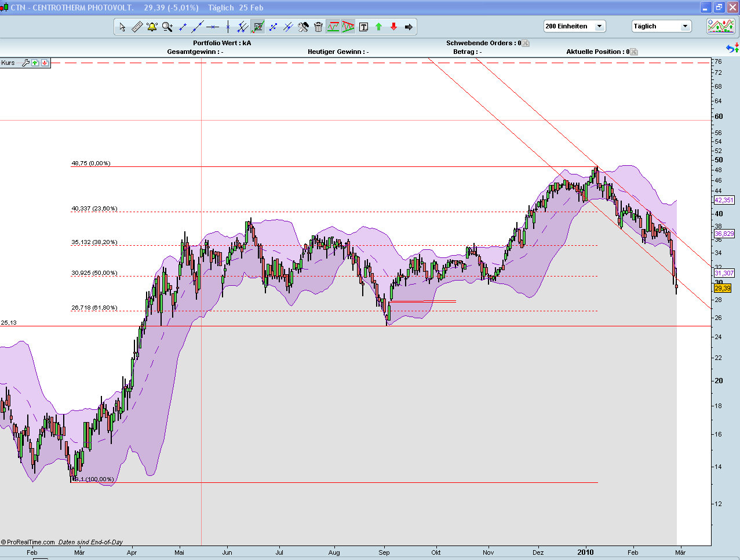The width and height of the screenshot is (740, 560).
Task: Select the crossing lines fan tool
Action: coord(288,27)
